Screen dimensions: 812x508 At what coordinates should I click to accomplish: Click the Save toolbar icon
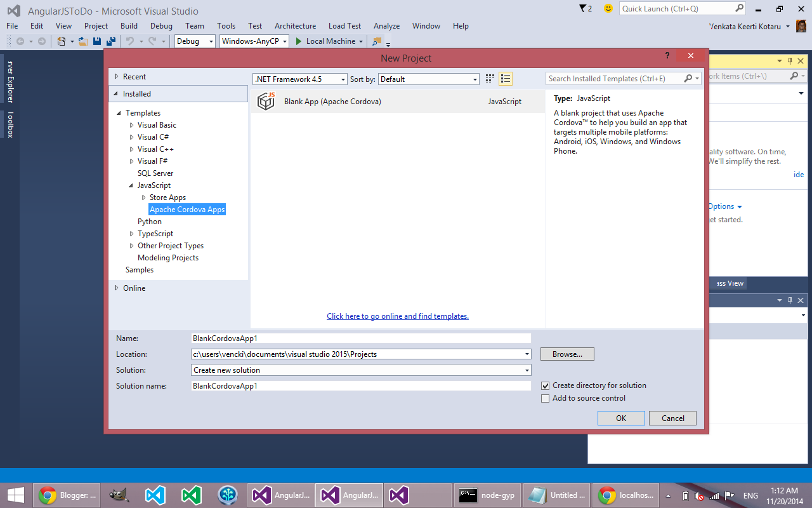pyautogui.click(x=96, y=40)
